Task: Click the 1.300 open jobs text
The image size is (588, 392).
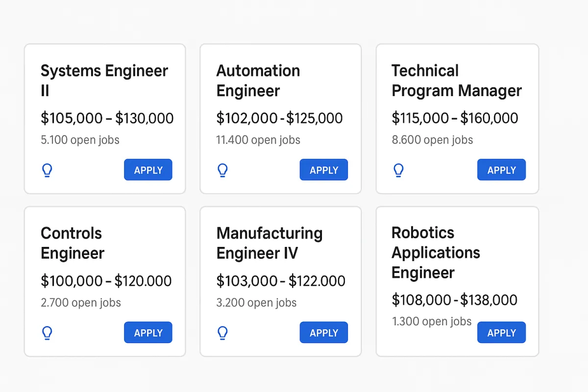Action: pos(432,321)
